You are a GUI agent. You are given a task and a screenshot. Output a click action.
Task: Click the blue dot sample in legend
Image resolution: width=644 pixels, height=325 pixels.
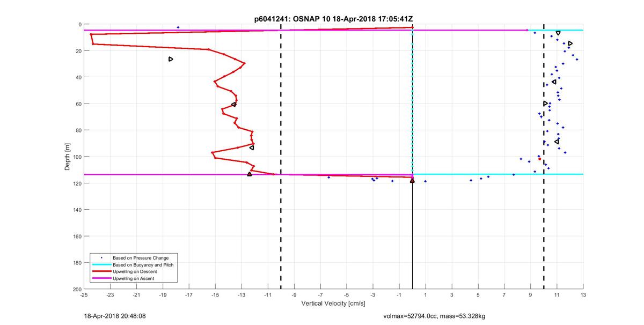coord(101,258)
